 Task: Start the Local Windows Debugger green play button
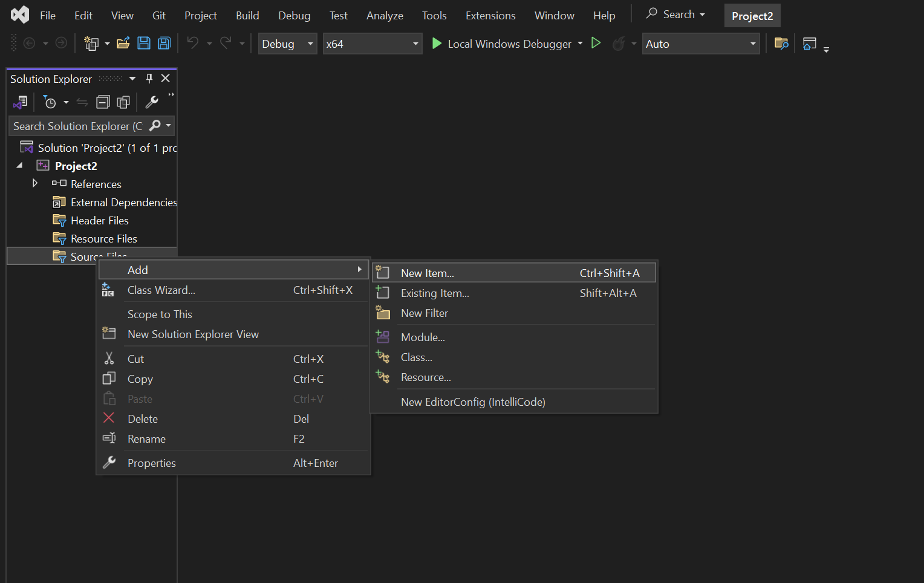pos(437,44)
